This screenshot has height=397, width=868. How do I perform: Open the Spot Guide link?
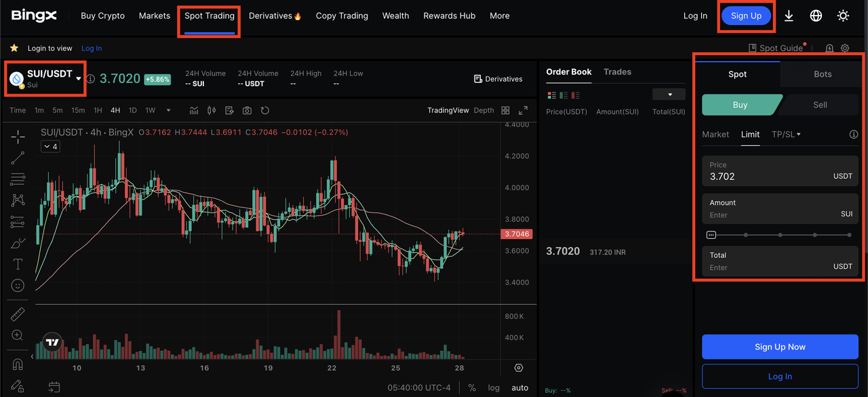775,48
